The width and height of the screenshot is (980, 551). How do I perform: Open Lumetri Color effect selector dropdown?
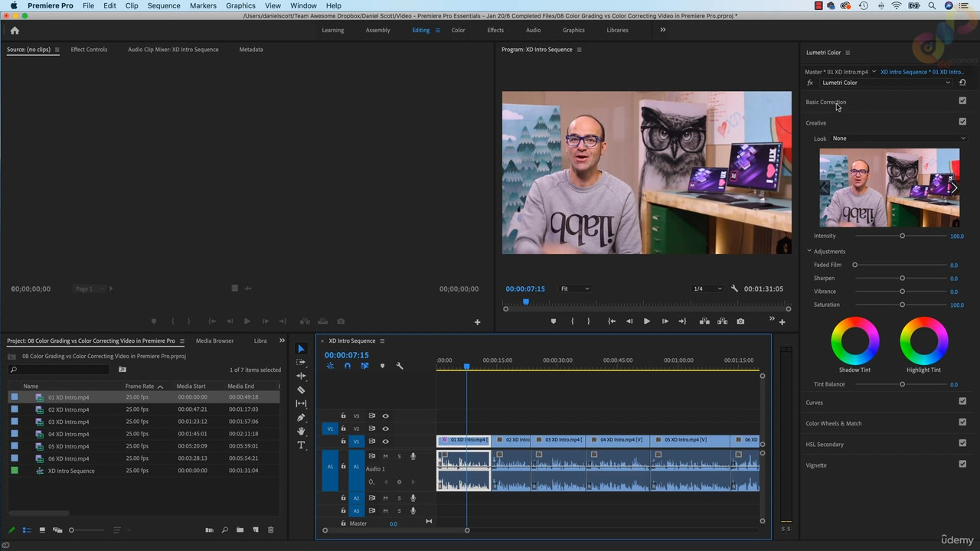tap(885, 83)
